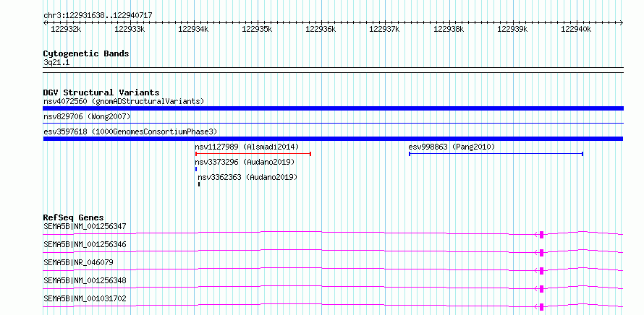Click the small black mark of nsv3362363
The width and height of the screenshot is (644, 315).
click(x=199, y=184)
